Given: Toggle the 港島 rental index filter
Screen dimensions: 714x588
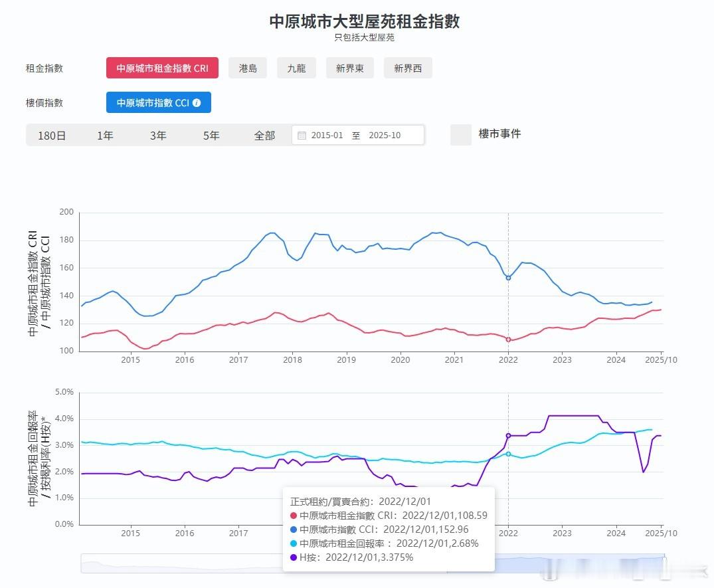Looking at the screenshot, I should tap(247, 68).
